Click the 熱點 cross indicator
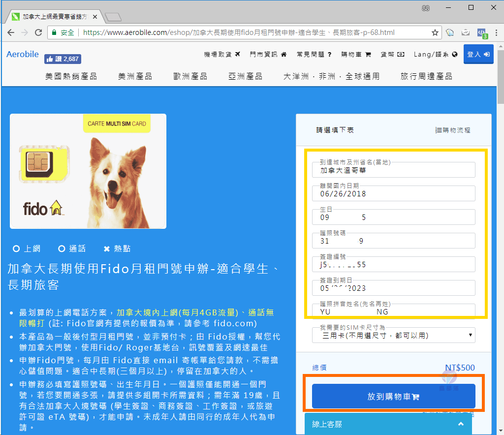 tap(107, 249)
